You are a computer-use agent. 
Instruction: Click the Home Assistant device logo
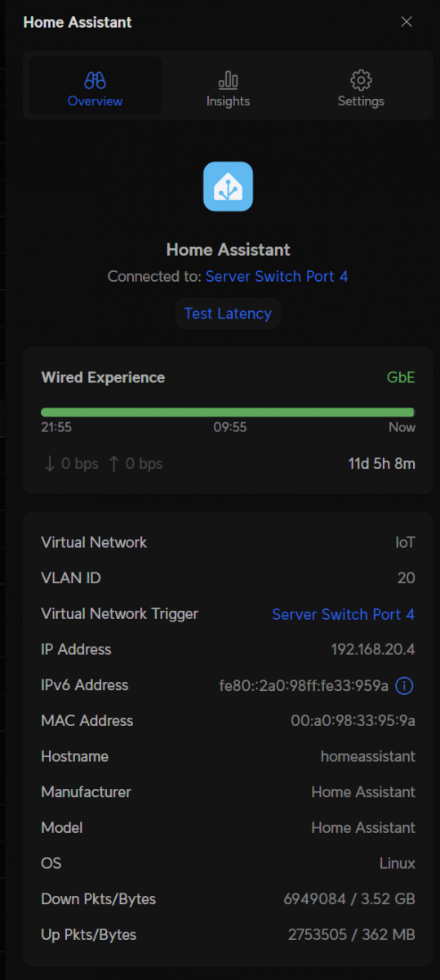(228, 187)
